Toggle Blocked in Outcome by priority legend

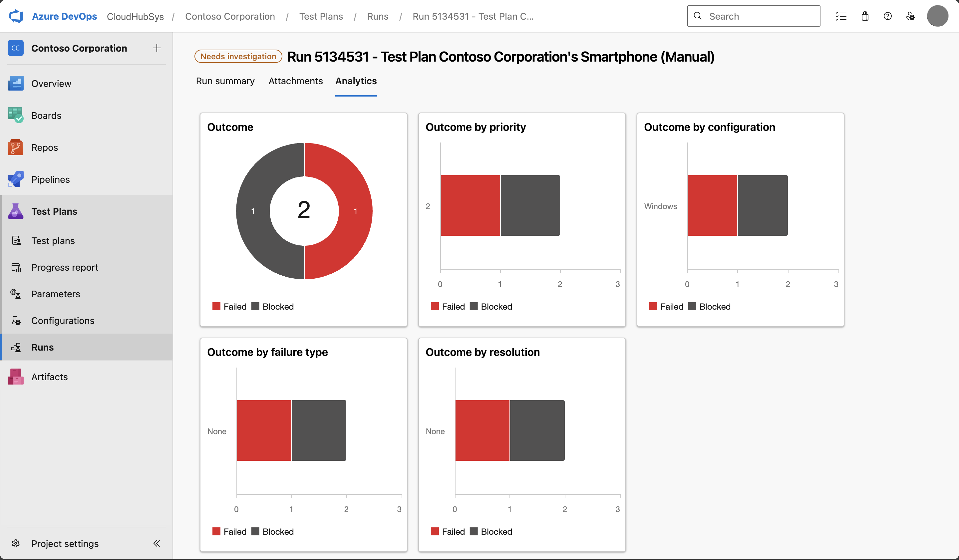coord(491,306)
